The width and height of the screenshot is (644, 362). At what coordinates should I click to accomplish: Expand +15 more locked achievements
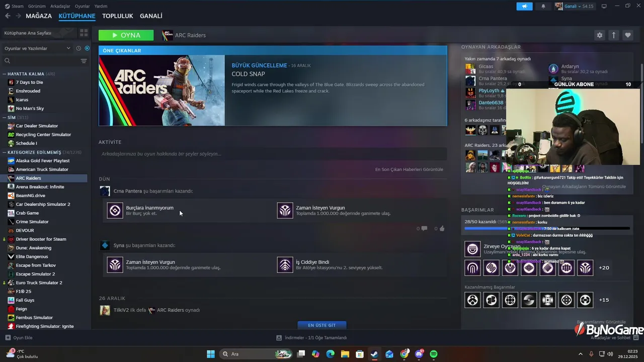click(604, 300)
